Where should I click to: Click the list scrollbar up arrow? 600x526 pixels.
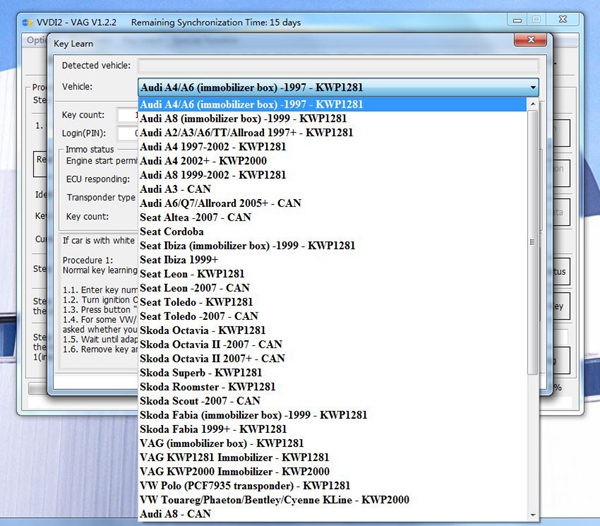(532, 104)
